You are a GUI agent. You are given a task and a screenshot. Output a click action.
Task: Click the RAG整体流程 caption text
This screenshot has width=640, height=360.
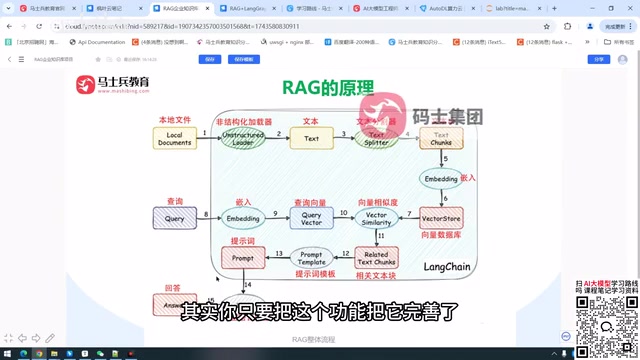pyautogui.click(x=313, y=340)
